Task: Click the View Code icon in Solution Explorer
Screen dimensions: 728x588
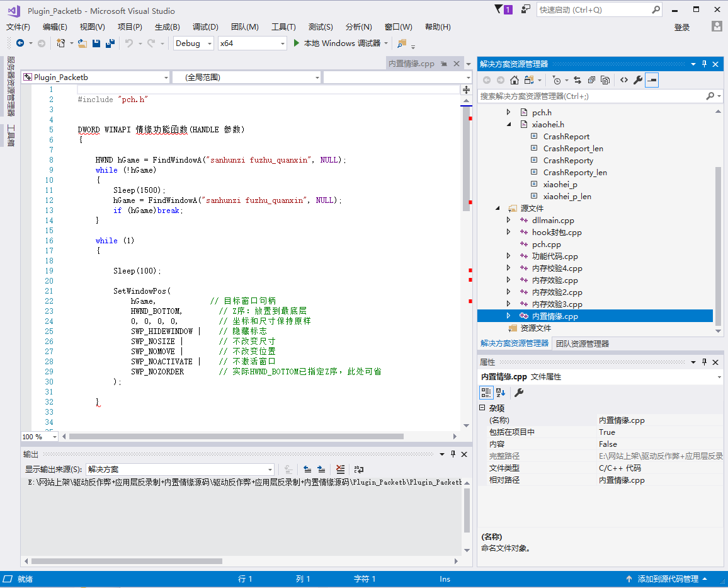Action: pyautogui.click(x=623, y=80)
